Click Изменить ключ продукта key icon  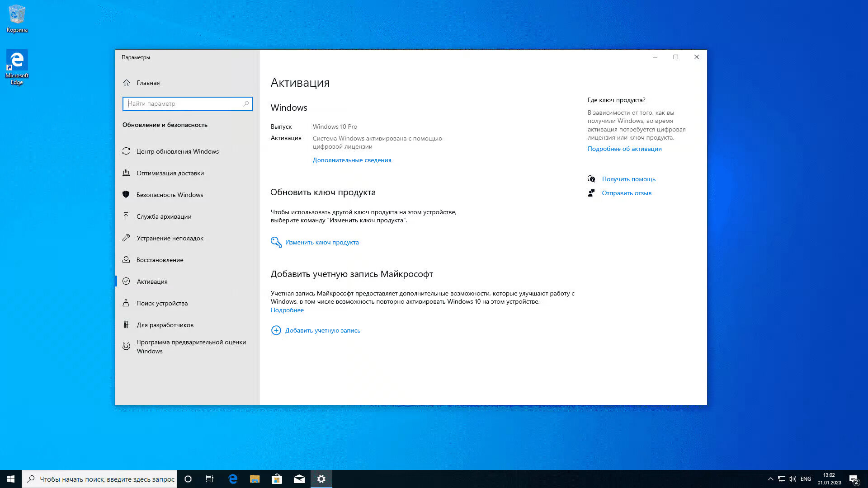pos(276,242)
